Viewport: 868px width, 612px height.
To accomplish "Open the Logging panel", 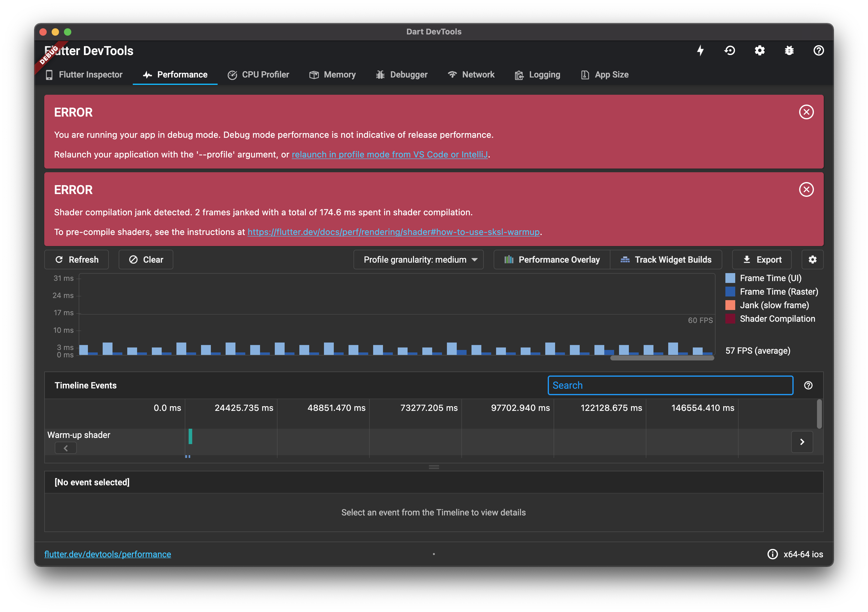I will pos(537,74).
